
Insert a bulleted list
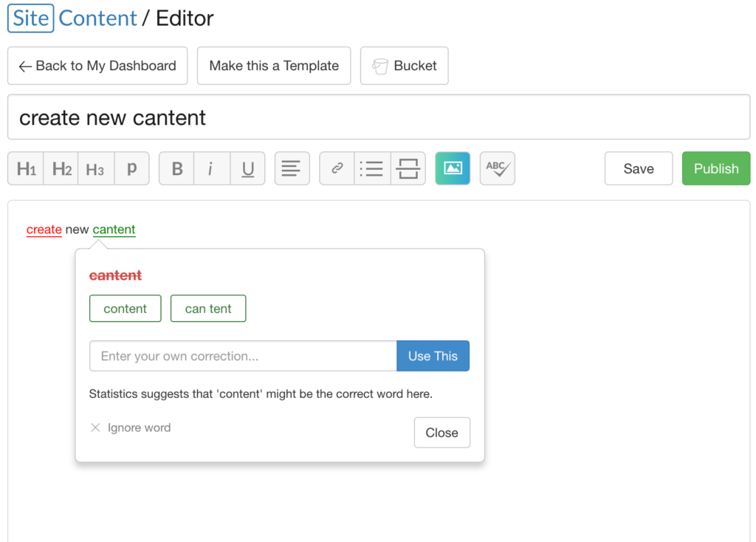click(x=371, y=168)
